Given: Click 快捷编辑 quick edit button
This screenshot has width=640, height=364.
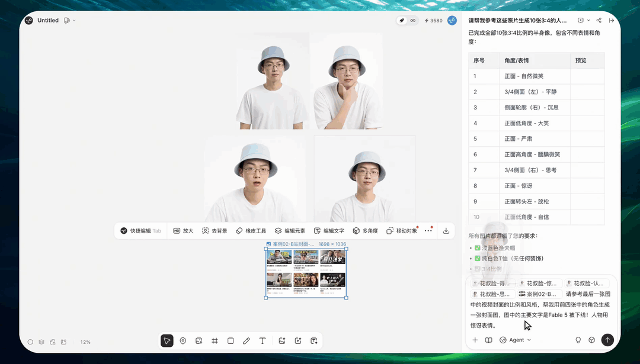Looking at the screenshot, I should tap(141, 231).
